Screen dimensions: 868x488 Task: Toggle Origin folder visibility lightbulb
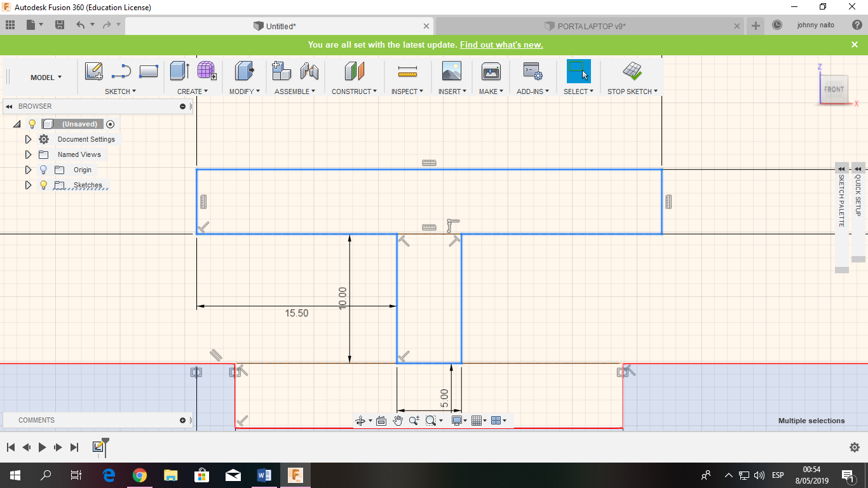(x=43, y=170)
